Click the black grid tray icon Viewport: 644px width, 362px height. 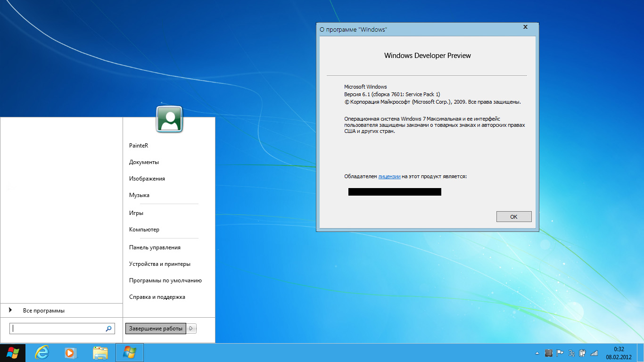548,353
